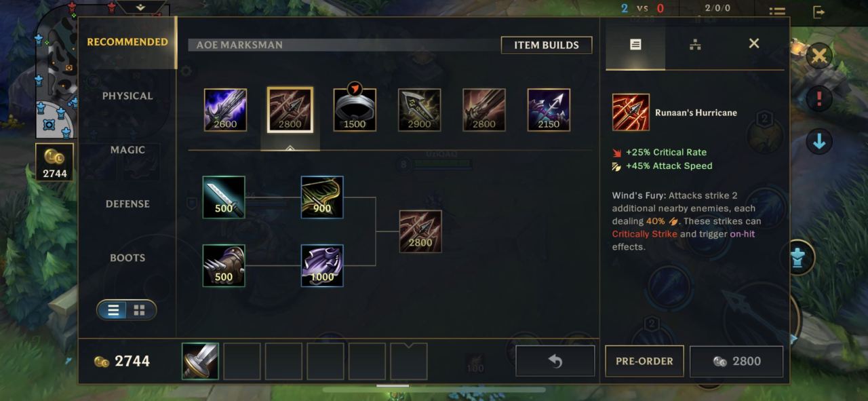Image resolution: width=868 pixels, height=401 pixels.
Task: Open the Boots category
Action: point(127,258)
